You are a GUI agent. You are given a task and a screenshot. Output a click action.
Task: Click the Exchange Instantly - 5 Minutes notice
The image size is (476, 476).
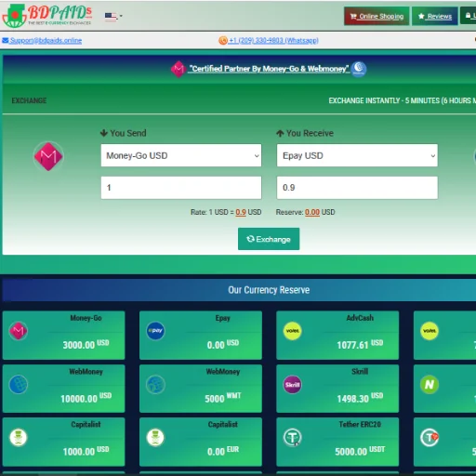[402, 100]
